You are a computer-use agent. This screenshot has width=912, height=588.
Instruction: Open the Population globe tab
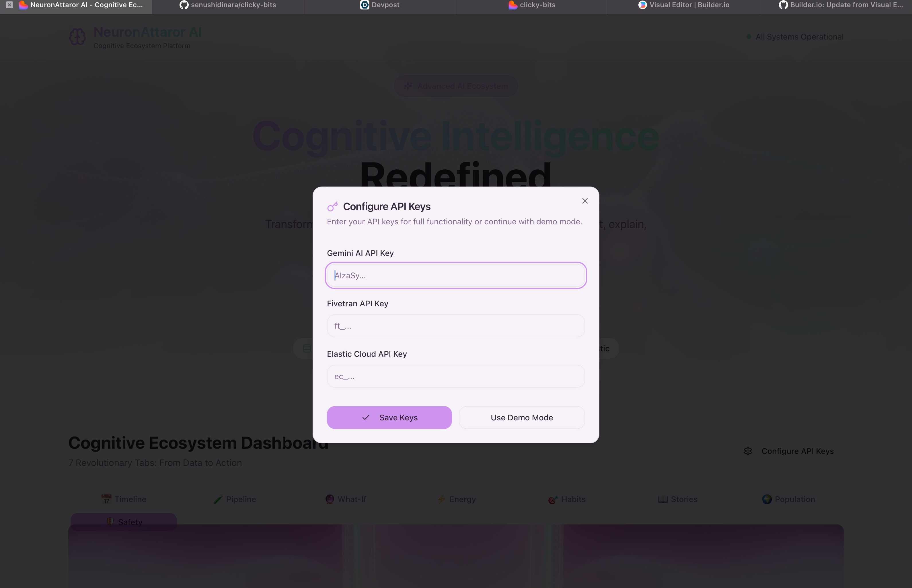point(788,499)
